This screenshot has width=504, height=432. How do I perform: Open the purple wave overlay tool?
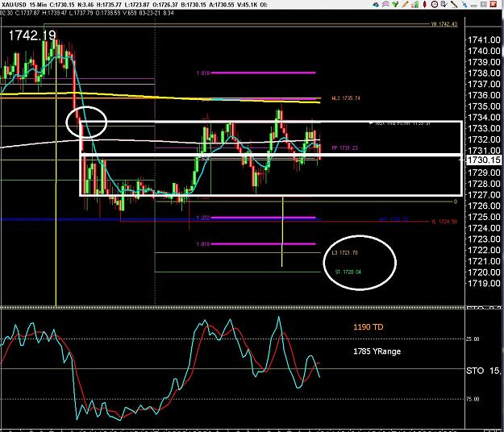(385, 4)
